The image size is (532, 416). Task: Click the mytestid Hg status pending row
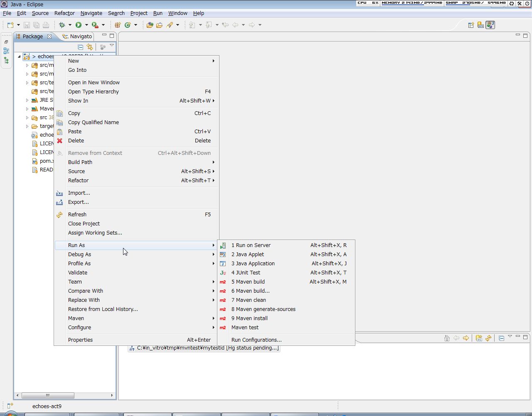(204, 348)
